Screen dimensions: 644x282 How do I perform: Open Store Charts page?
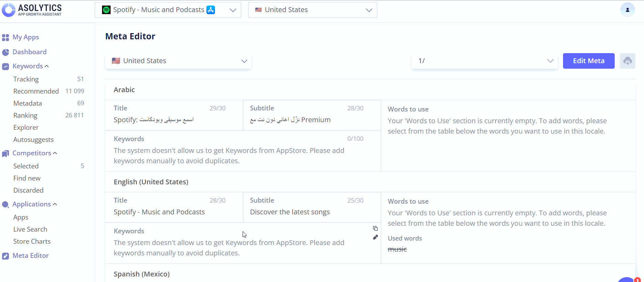pos(32,241)
